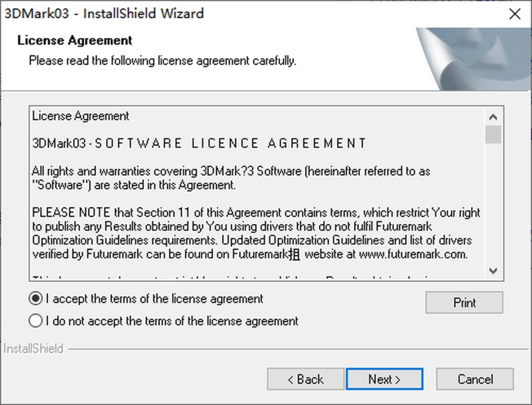Click the Print button
532x405 pixels.
pos(464,303)
